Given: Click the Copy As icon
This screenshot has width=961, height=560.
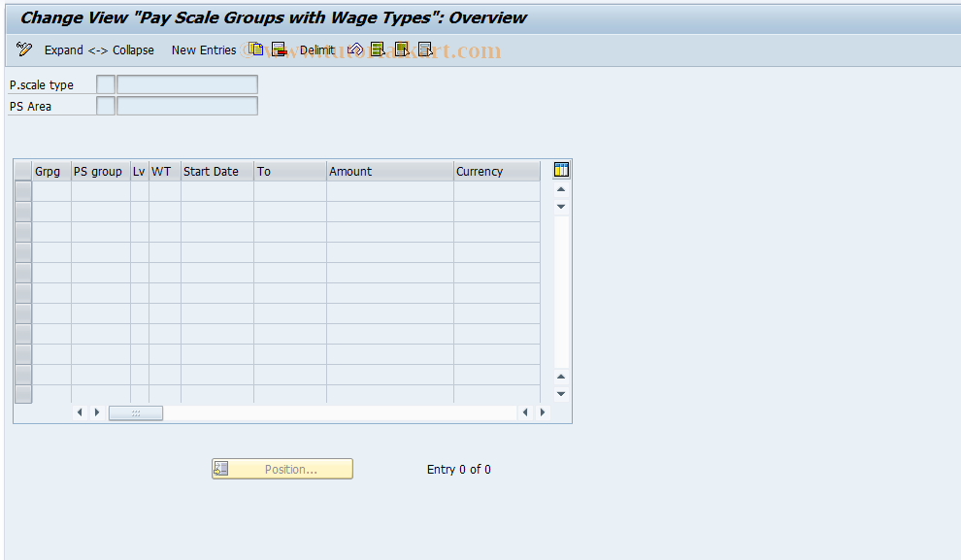Looking at the screenshot, I should coord(256,49).
